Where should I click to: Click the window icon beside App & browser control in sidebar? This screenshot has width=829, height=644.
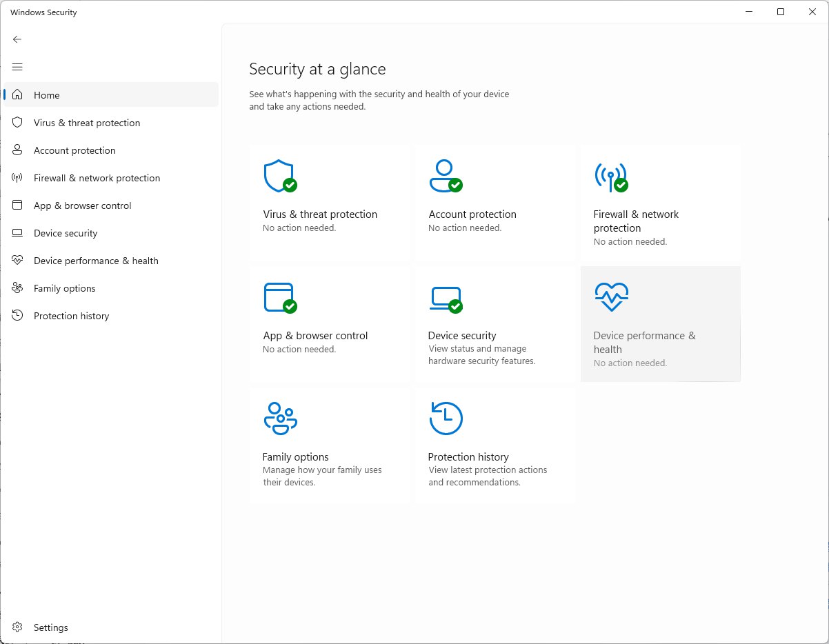[x=18, y=205]
